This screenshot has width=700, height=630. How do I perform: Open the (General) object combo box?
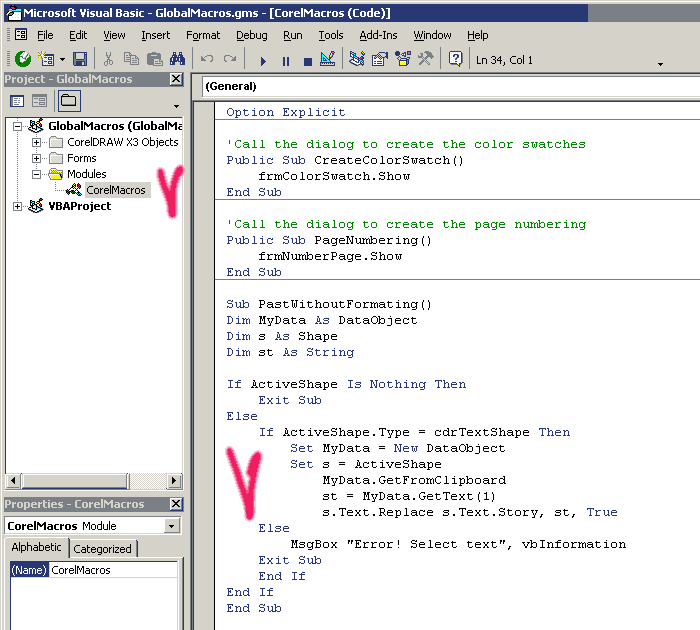click(x=450, y=86)
